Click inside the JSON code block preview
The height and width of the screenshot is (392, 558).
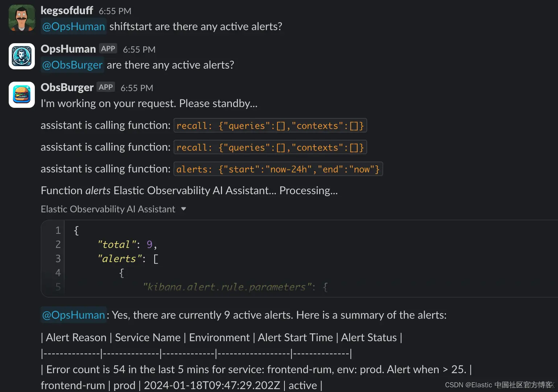point(254,258)
